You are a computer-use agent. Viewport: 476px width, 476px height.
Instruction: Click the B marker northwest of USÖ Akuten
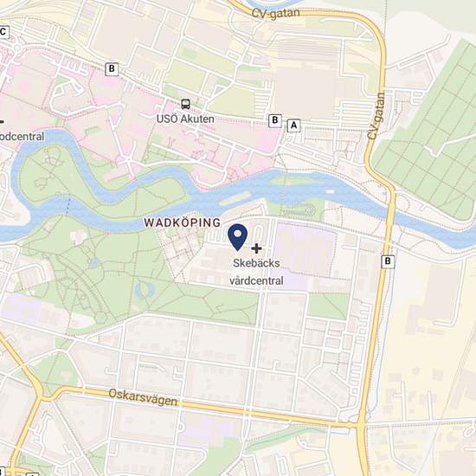click(x=112, y=69)
